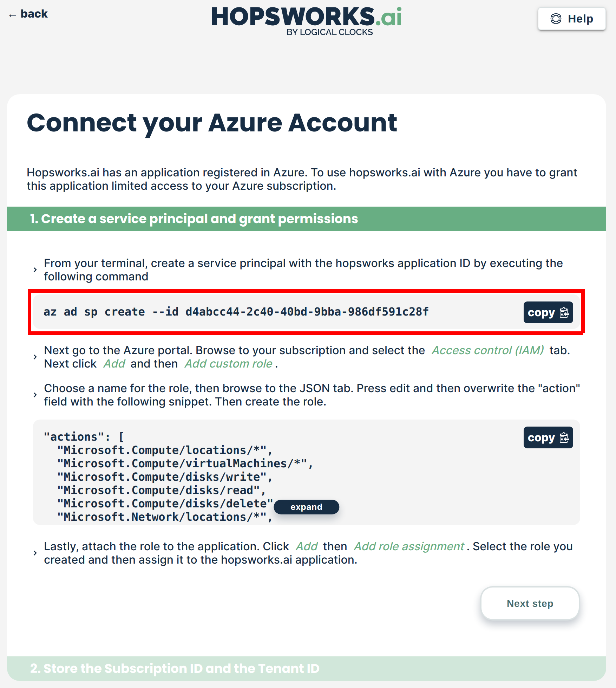Click clipboard icon for actions snippet
This screenshot has height=688, width=616.
[x=564, y=437]
